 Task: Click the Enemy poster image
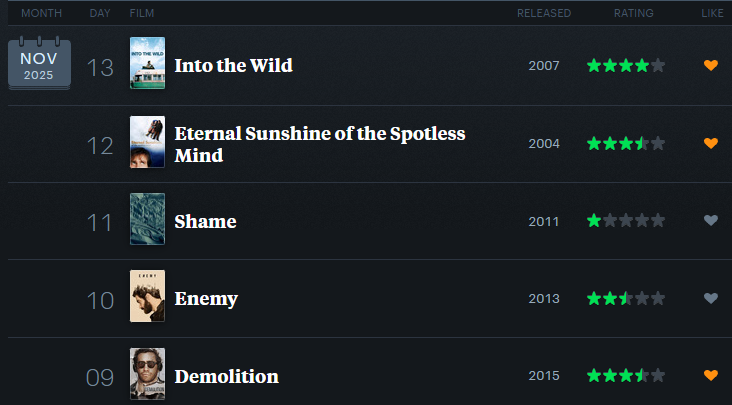147,296
